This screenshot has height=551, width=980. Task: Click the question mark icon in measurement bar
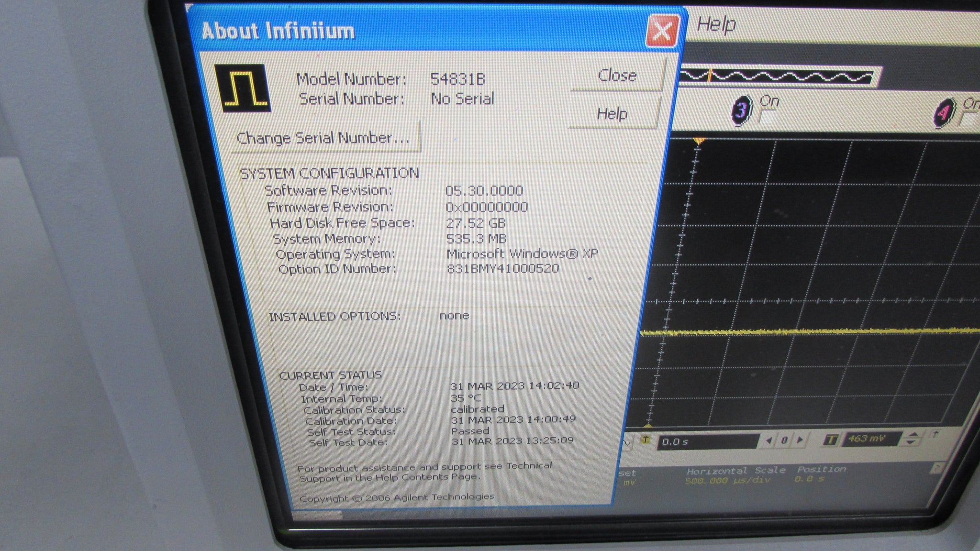938,468
